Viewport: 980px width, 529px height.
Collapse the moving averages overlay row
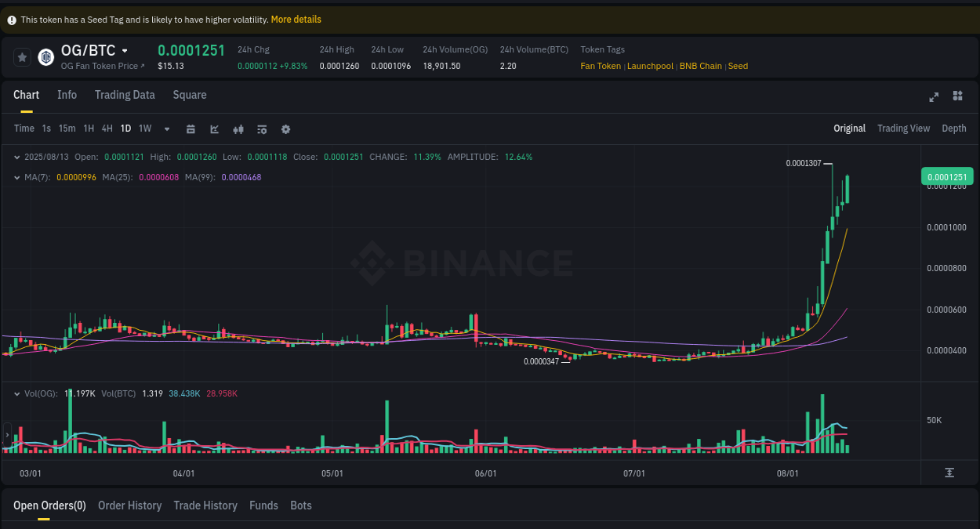click(17, 177)
